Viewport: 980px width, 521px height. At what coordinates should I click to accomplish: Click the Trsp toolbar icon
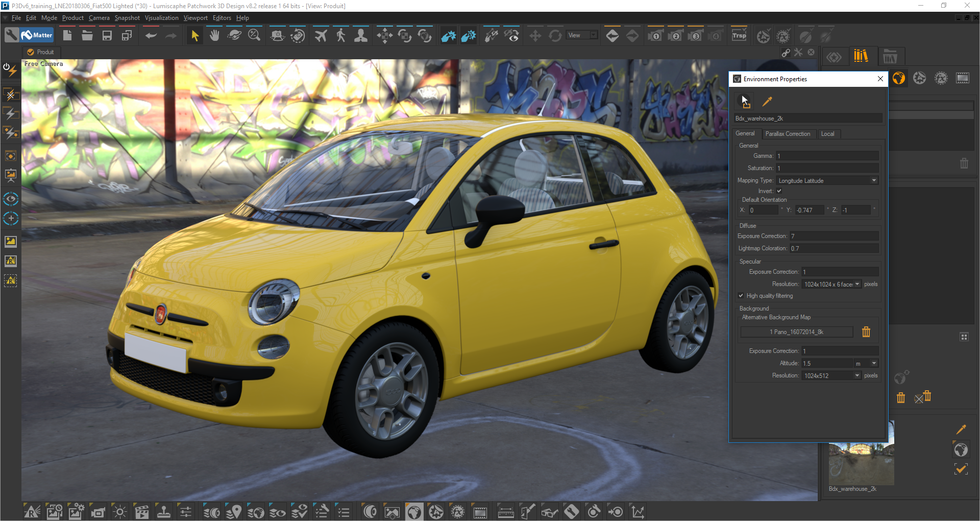[739, 36]
